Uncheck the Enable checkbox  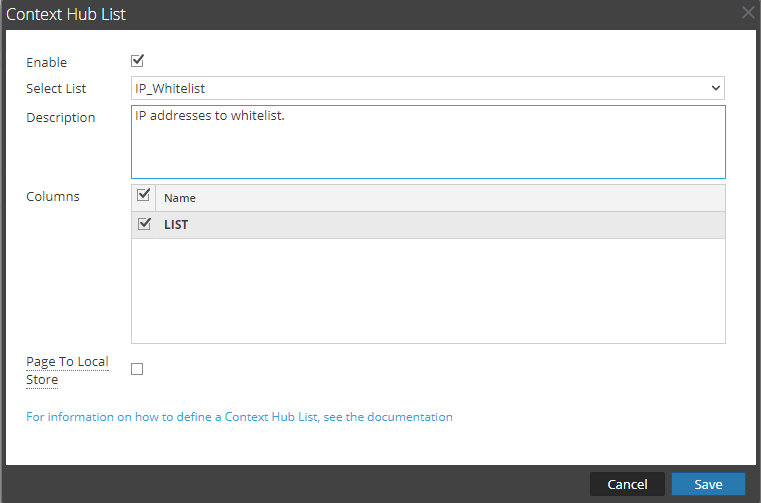138,61
